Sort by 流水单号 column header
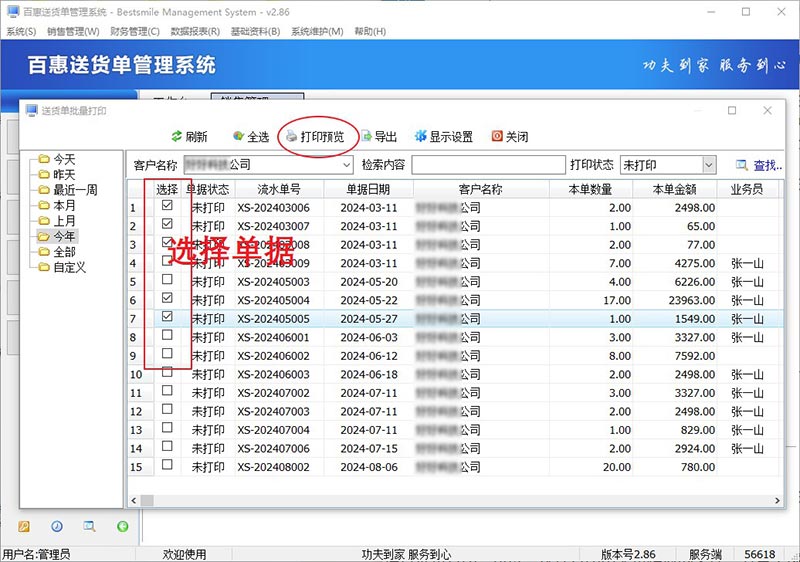This screenshot has width=800, height=562. [279, 190]
